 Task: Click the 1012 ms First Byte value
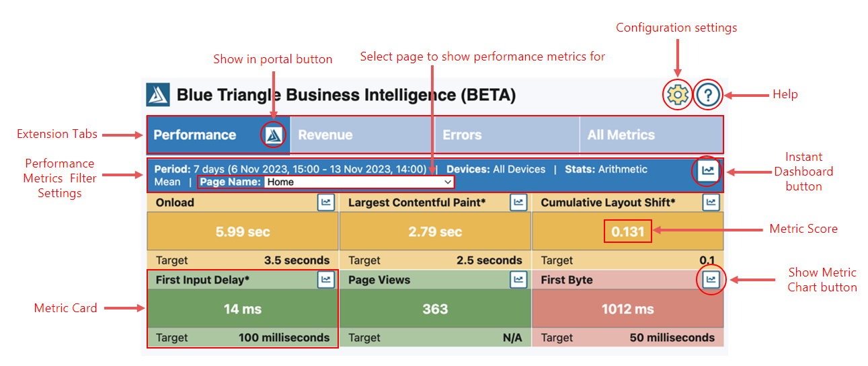click(x=627, y=309)
